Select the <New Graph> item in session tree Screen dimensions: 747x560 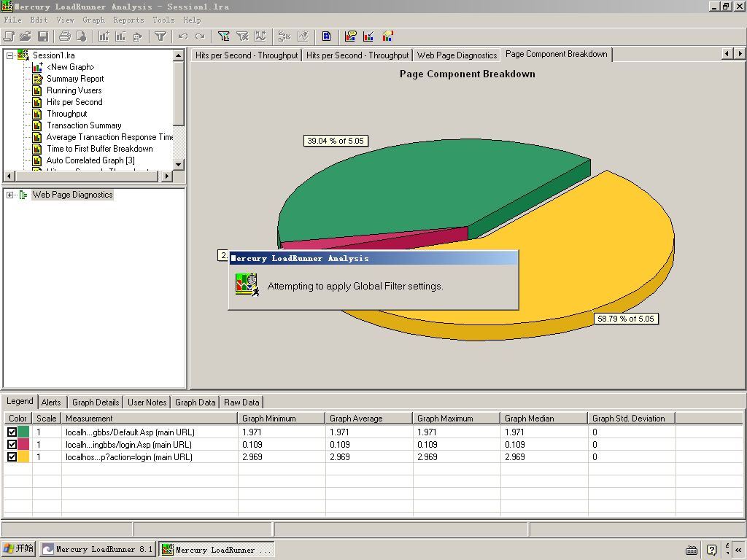click(70, 67)
